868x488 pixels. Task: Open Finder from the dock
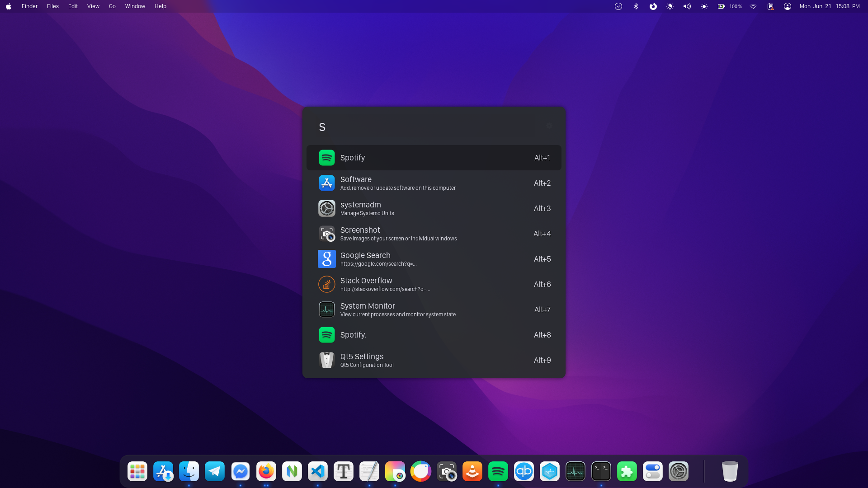(x=189, y=471)
